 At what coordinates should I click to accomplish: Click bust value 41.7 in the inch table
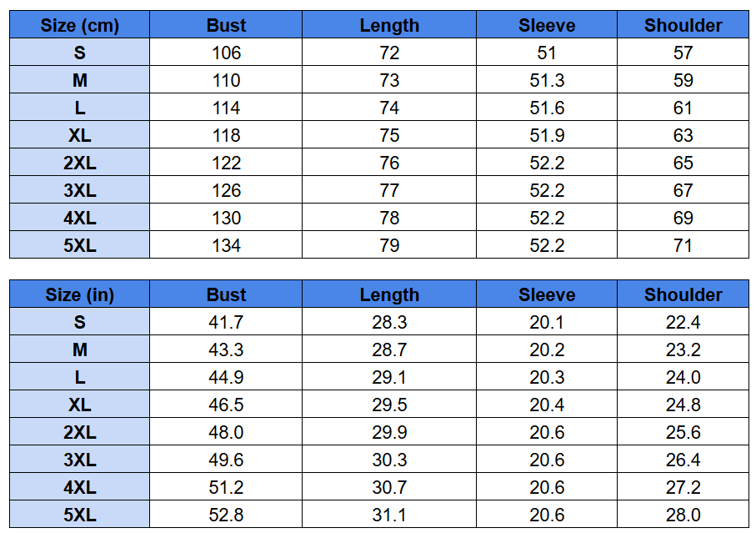[x=226, y=322]
